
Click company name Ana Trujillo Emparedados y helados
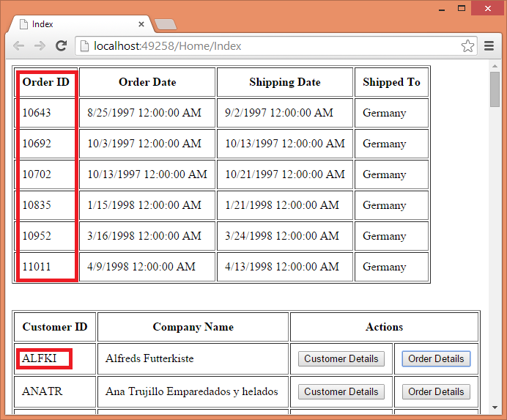coord(191,391)
